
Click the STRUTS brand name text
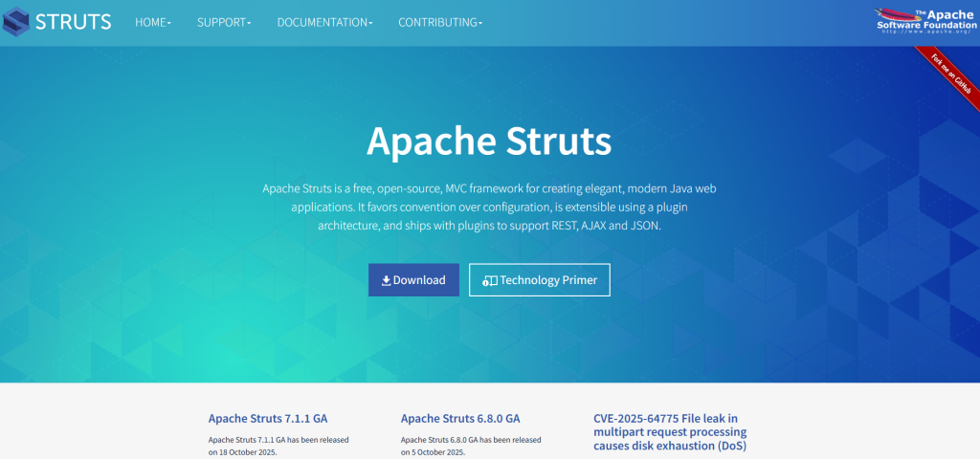73,22
